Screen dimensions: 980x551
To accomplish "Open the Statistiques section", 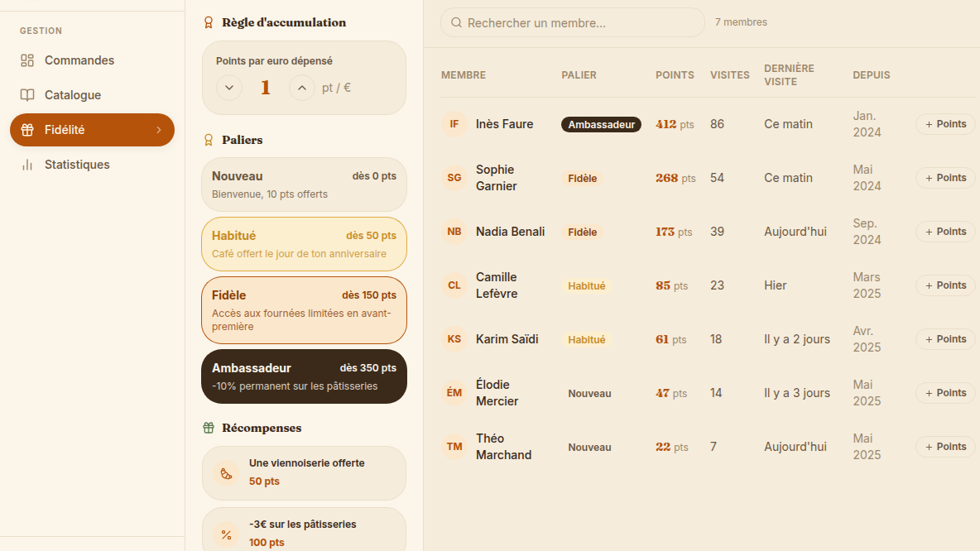I will (92, 165).
